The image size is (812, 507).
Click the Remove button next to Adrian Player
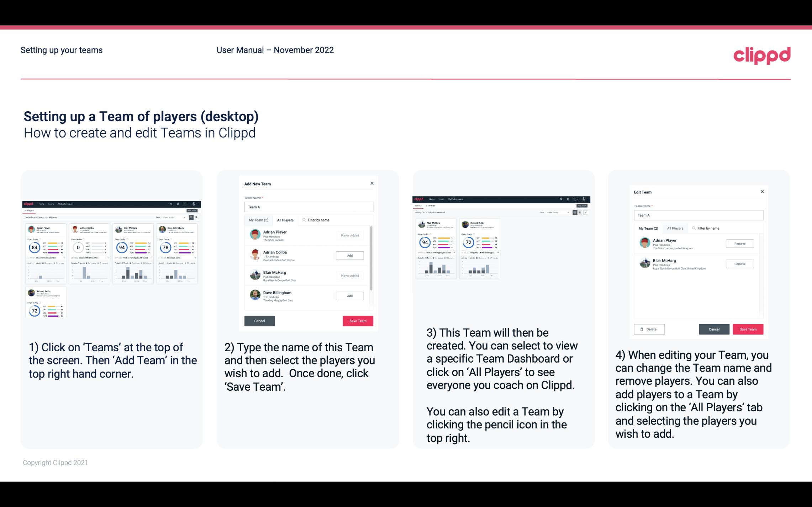[x=739, y=244]
